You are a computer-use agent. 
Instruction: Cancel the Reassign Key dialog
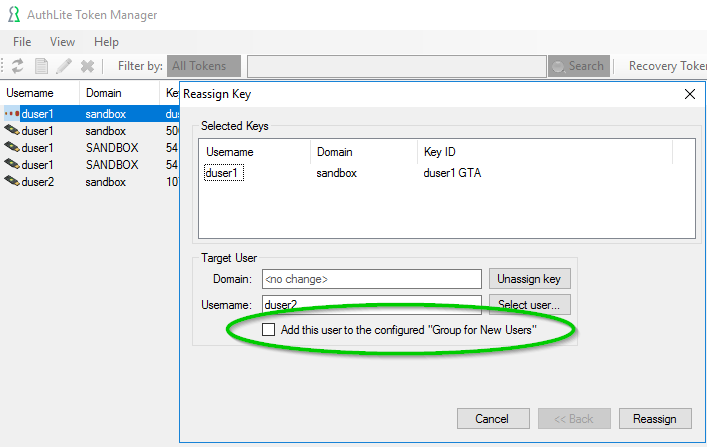(x=493, y=419)
